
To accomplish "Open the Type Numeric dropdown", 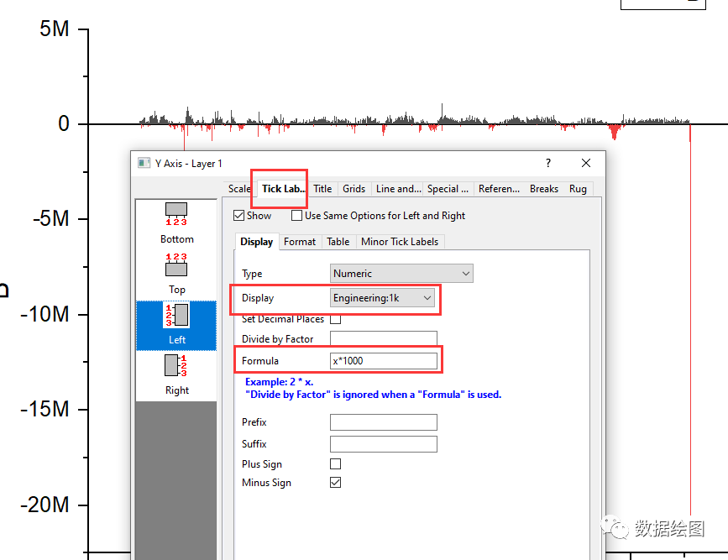I will [401, 274].
